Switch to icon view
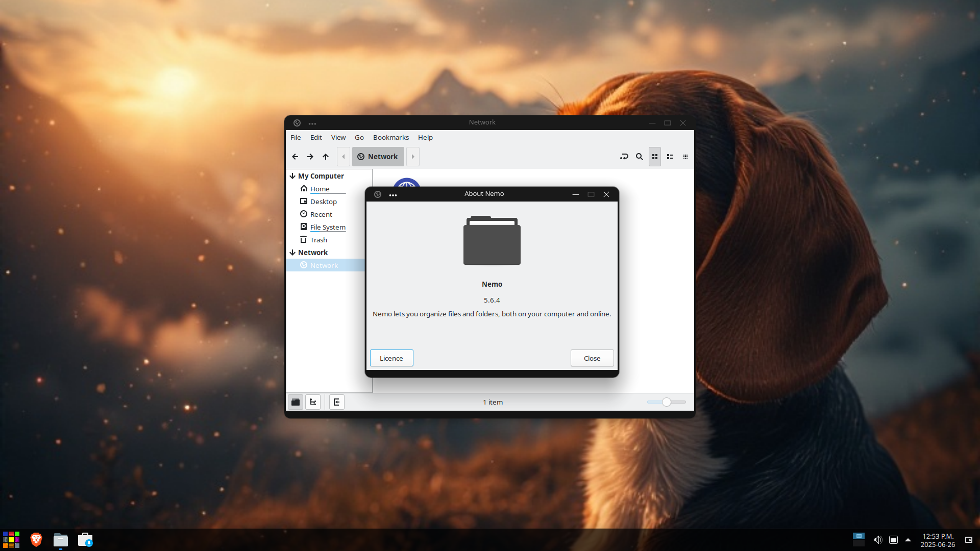 point(655,157)
